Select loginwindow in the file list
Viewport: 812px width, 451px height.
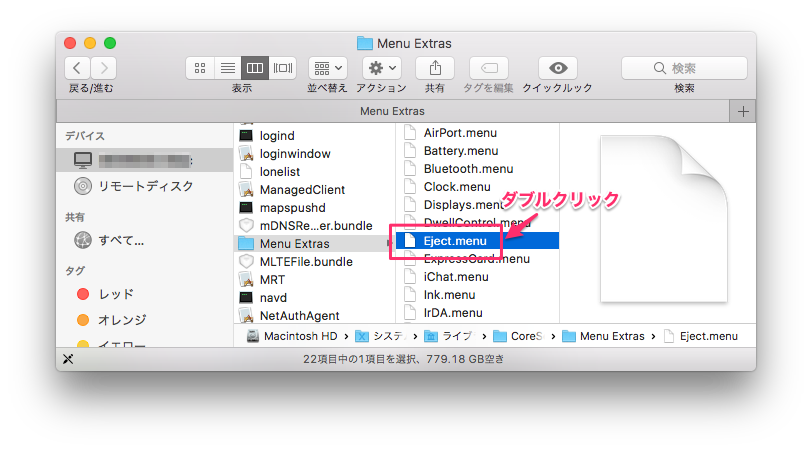[314, 154]
